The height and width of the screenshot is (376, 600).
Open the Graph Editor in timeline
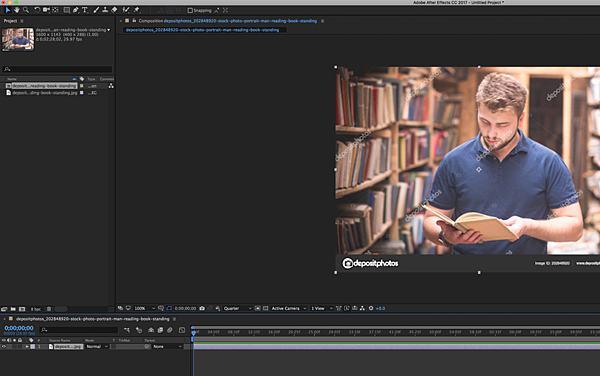(182, 330)
